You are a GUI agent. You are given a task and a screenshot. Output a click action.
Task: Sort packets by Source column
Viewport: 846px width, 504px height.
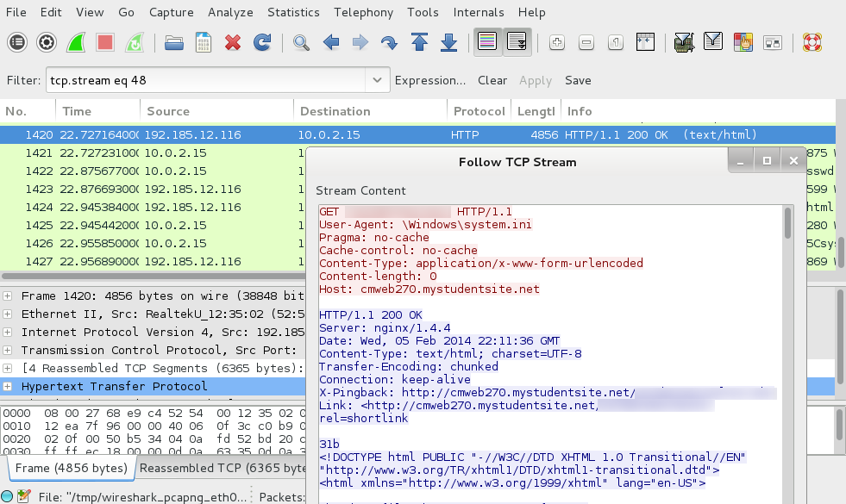(217, 111)
